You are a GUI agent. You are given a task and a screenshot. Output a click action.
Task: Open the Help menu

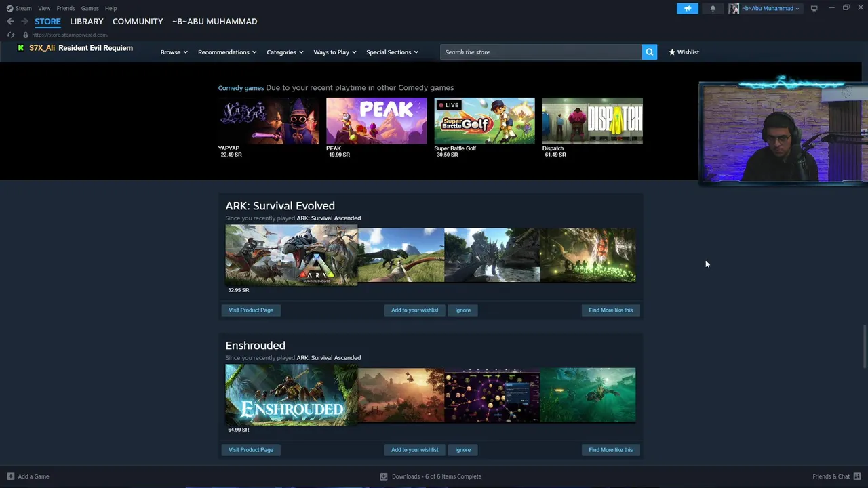coord(111,8)
